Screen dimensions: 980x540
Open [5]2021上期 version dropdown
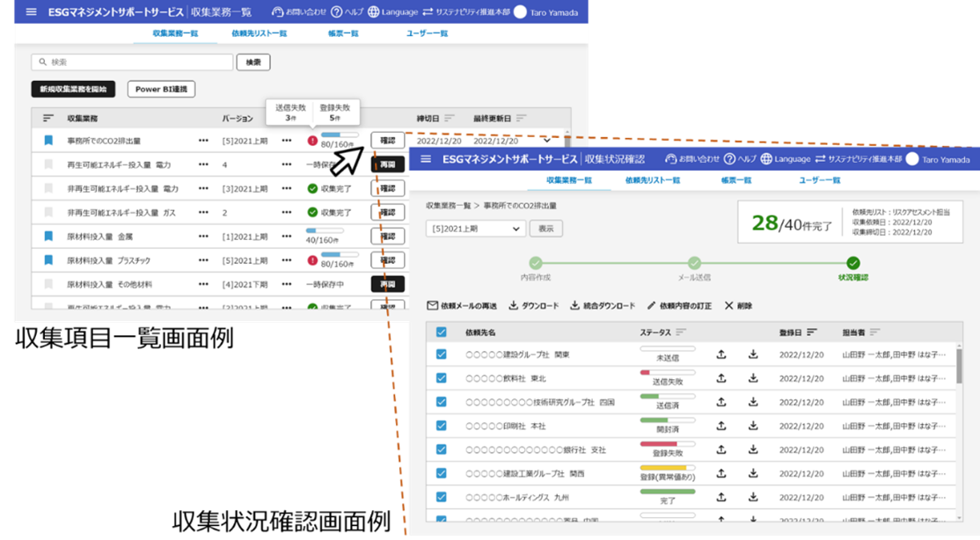tap(476, 229)
